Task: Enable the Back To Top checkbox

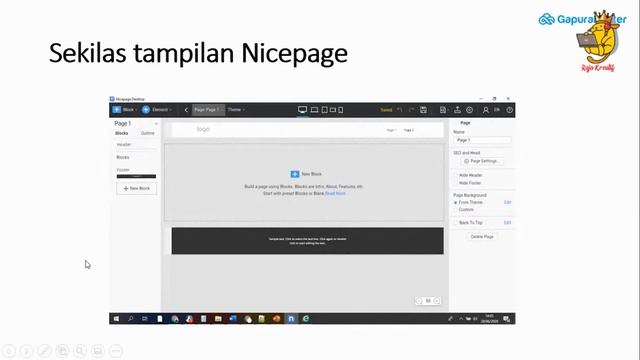Action: click(456, 222)
